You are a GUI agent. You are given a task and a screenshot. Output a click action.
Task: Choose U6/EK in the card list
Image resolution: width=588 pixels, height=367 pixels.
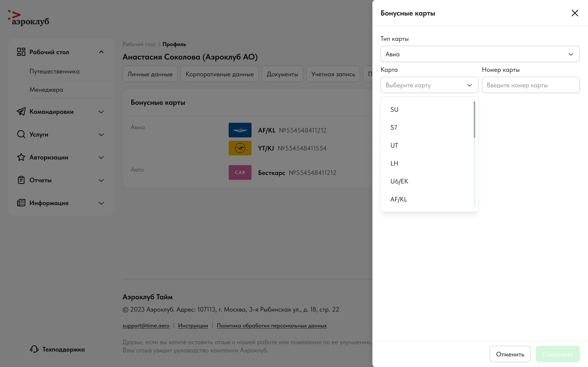coord(399,181)
